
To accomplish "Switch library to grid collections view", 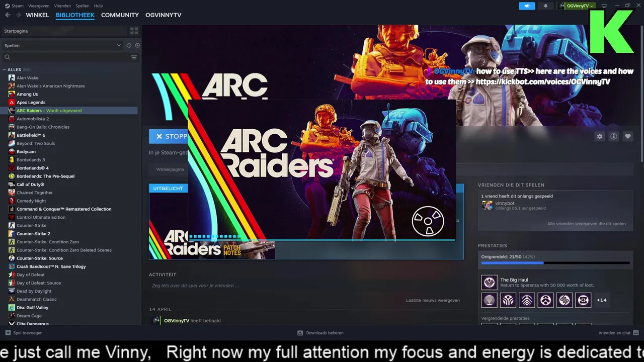I will click(134, 31).
